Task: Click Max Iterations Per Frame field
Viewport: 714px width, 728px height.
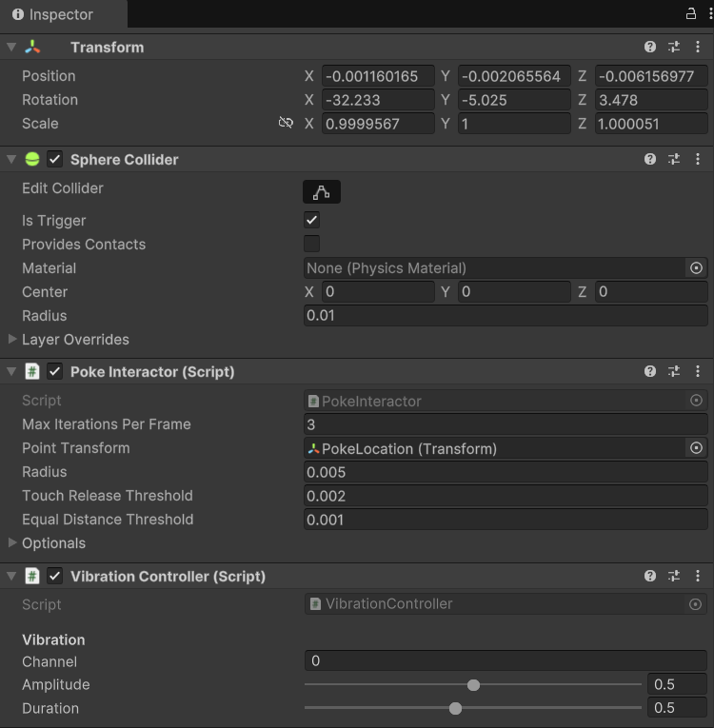Action: [506, 424]
